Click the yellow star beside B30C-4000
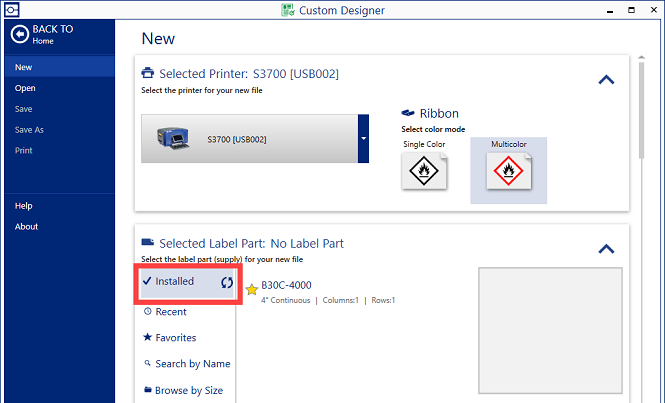 pyautogui.click(x=251, y=290)
